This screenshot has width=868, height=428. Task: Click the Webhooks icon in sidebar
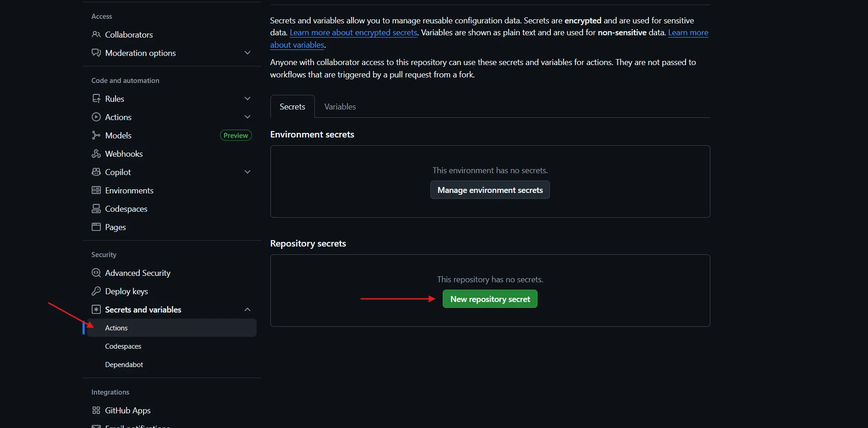point(96,154)
